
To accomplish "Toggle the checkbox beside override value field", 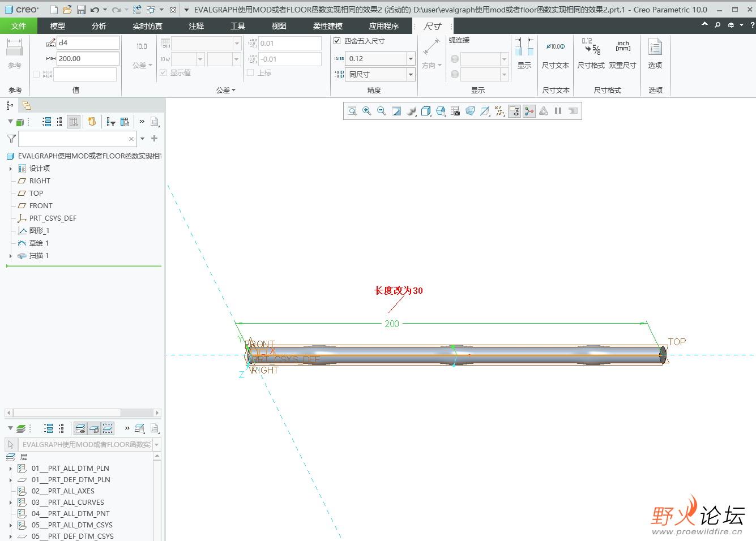I will click(x=36, y=74).
